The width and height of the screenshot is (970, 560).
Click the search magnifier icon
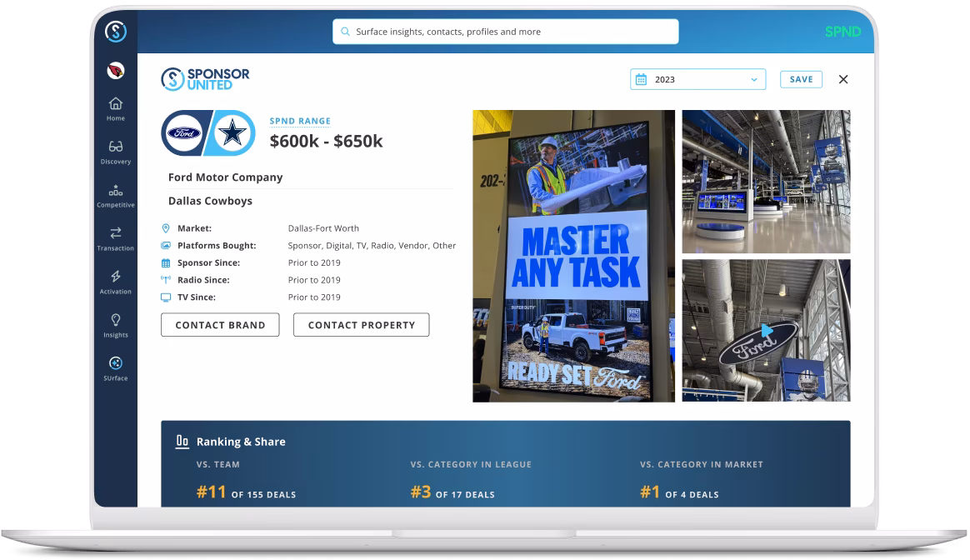[x=345, y=32]
